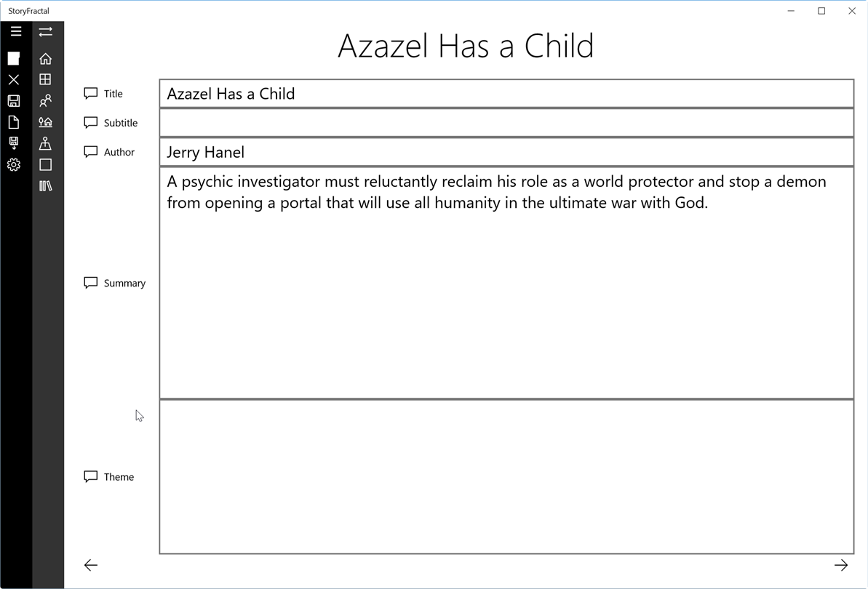Click into the empty Subtitle field
This screenshot has height=589, width=868.
[506, 123]
